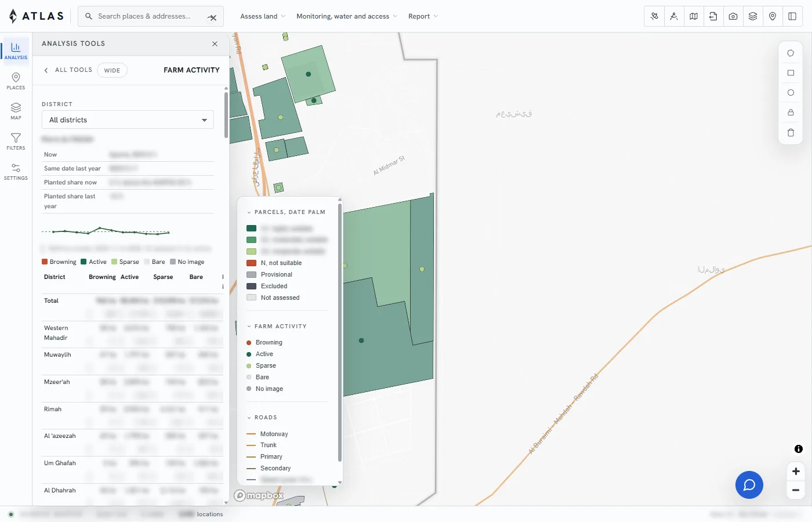Collapse the Roads legend section
This screenshot has width=812, height=522.
262,418
